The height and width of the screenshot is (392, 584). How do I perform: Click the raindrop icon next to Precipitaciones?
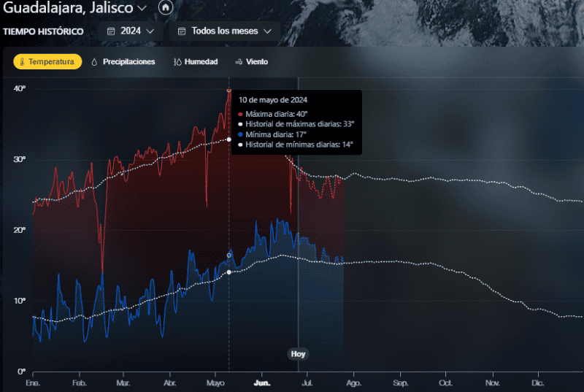pyautogui.click(x=94, y=62)
